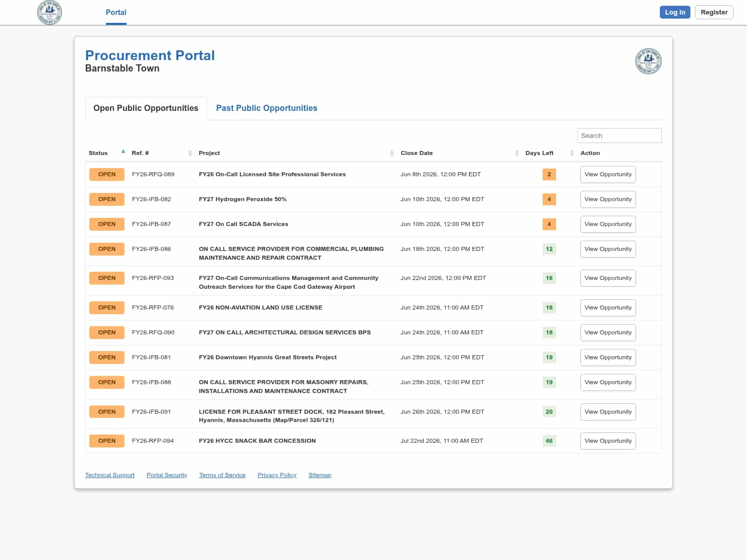Click OPEN status badge for FY26-RFP-094
The width and height of the screenshot is (747, 560).
pos(107,441)
